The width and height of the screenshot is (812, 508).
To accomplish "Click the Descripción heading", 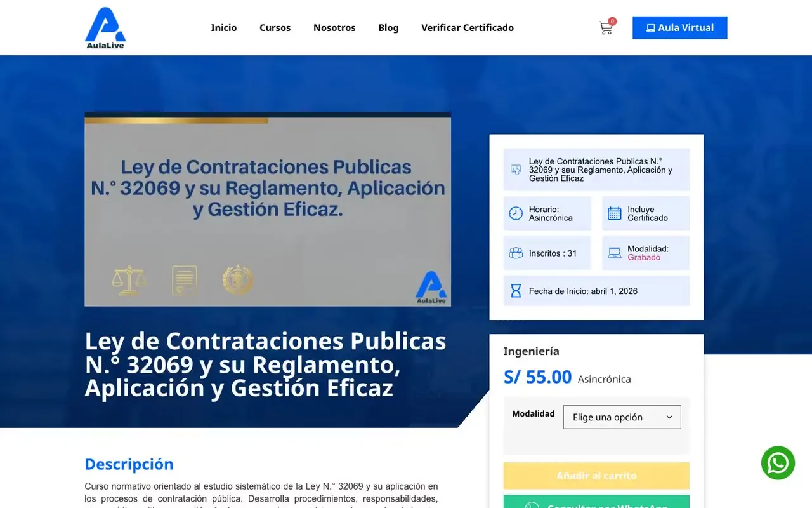I will pyautogui.click(x=129, y=464).
